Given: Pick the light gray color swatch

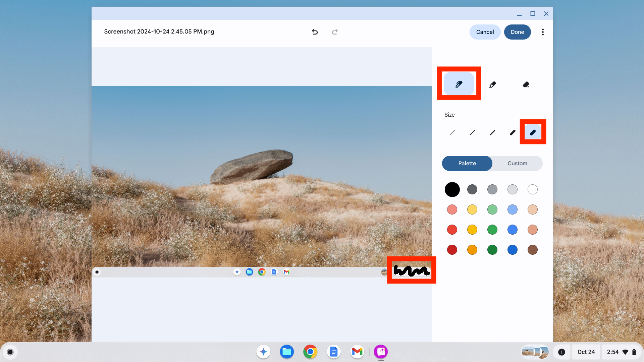Looking at the screenshot, I should coord(513,189).
